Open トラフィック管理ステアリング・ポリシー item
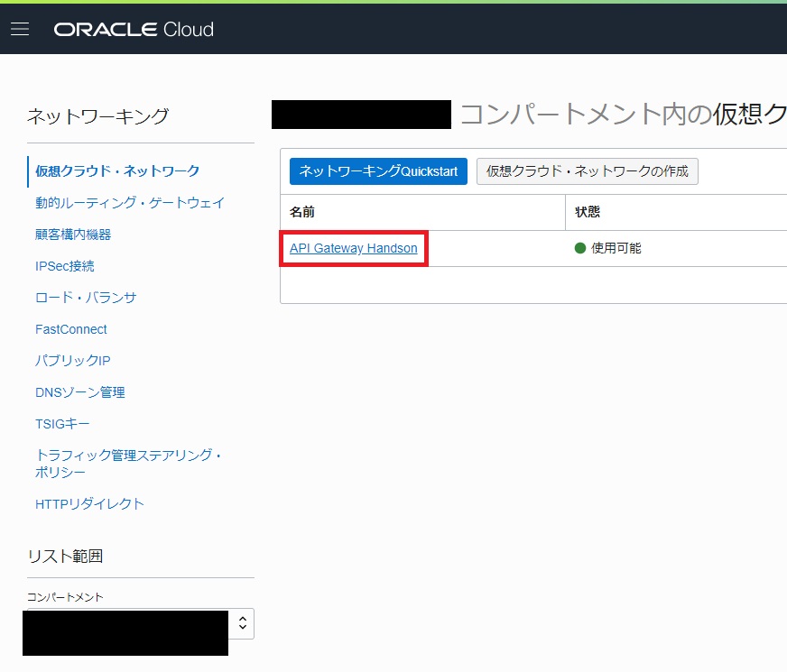This screenshot has height=672, width=787. pyautogui.click(x=128, y=464)
